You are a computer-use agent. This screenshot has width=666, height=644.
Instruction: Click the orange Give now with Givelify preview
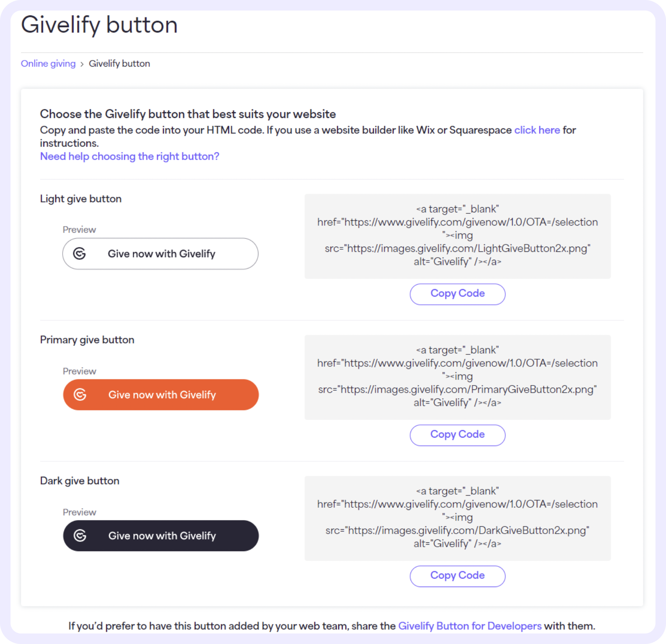(160, 395)
